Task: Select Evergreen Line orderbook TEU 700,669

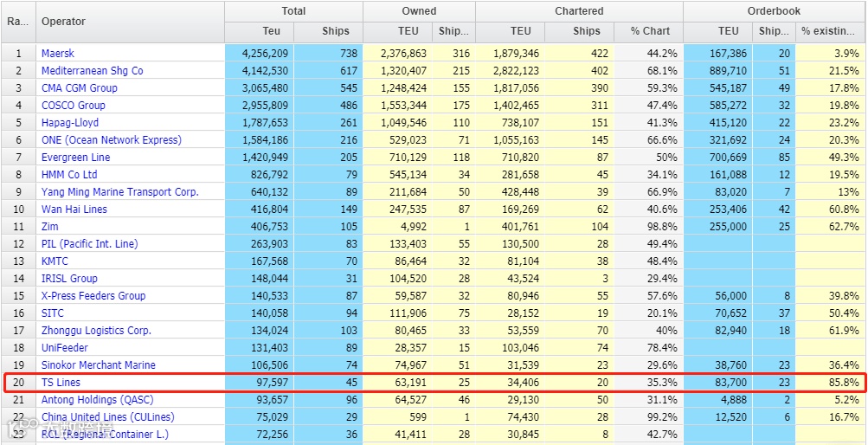Action: coord(718,158)
